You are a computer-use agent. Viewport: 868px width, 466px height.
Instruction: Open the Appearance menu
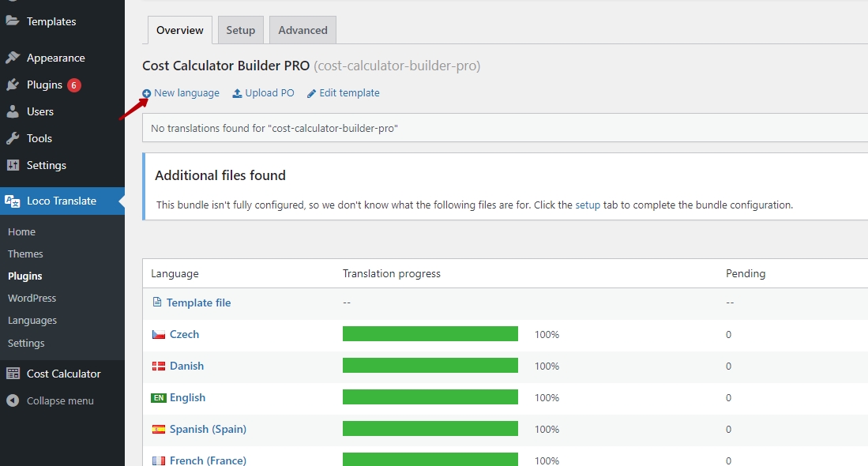(56, 58)
